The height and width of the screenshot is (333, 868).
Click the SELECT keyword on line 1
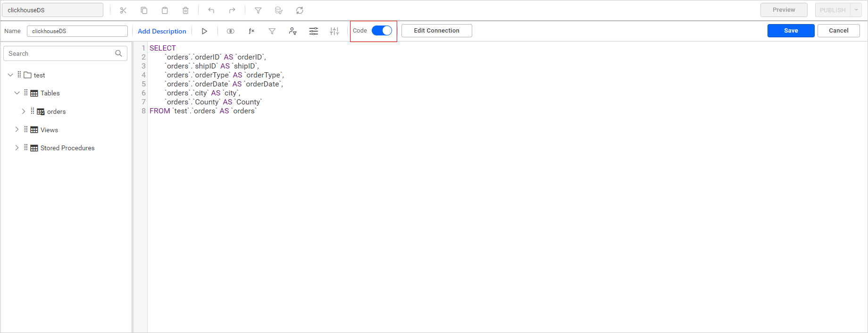(x=163, y=48)
